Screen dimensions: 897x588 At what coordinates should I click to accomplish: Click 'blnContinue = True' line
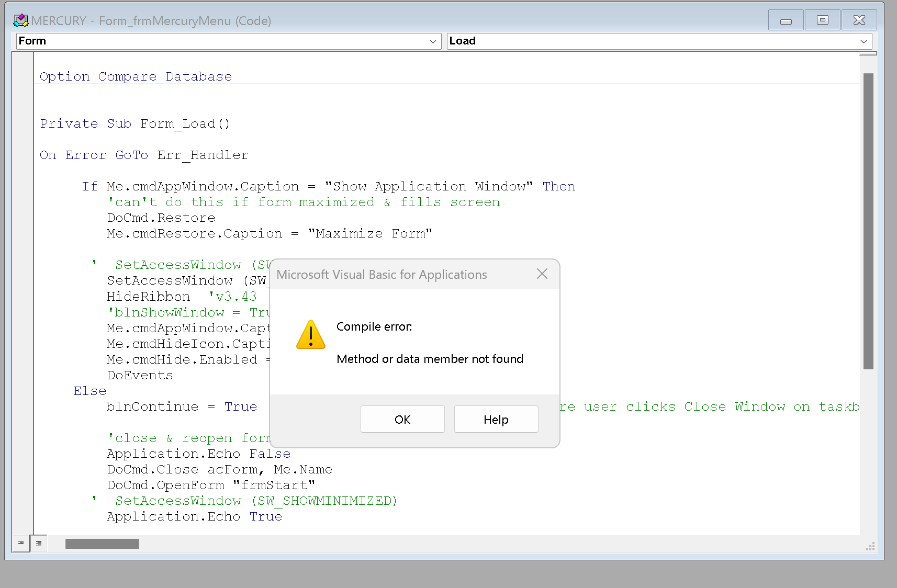point(182,406)
